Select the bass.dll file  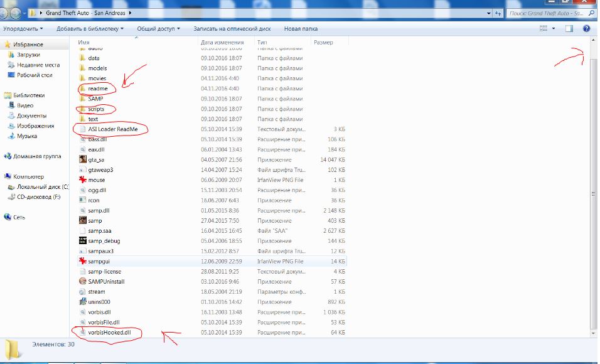(x=97, y=139)
